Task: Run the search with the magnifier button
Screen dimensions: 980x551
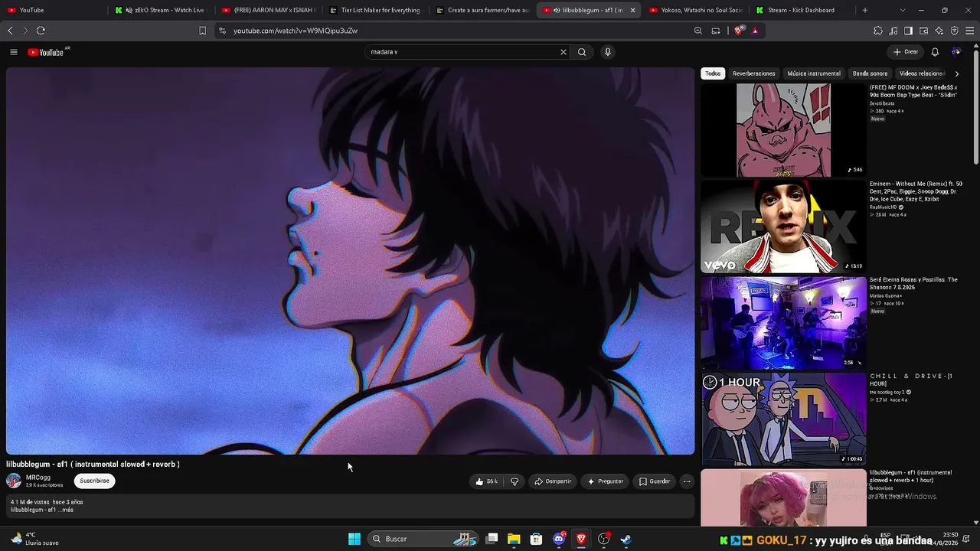Action: [x=582, y=52]
